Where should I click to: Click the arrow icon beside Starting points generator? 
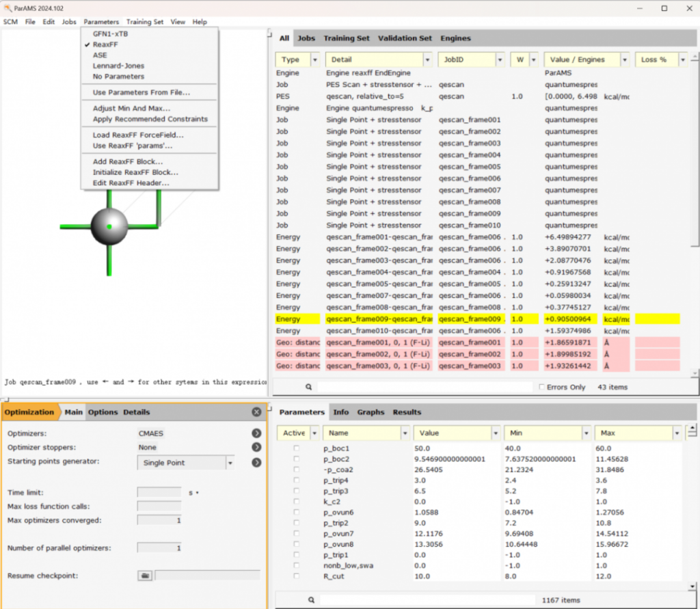pyautogui.click(x=256, y=463)
